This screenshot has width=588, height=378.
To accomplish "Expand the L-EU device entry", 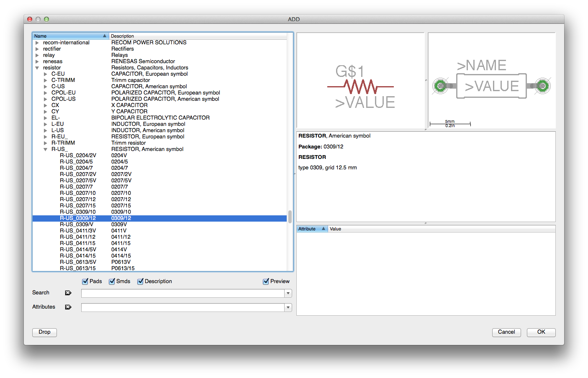I will (x=46, y=124).
